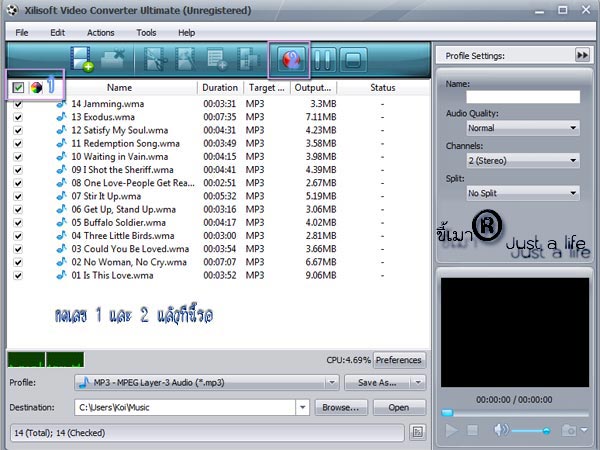This screenshot has height=450, width=600.
Task: Select the row 03 Could You Be Loved.wma
Action: tap(218, 249)
